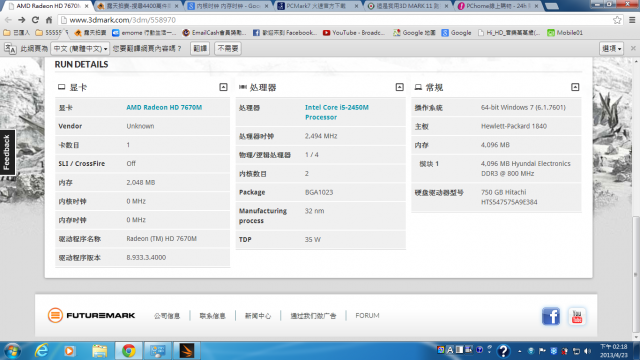Click the translate bar language icon
Viewport: 640px width, 360px height.
[x=10, y=49]
